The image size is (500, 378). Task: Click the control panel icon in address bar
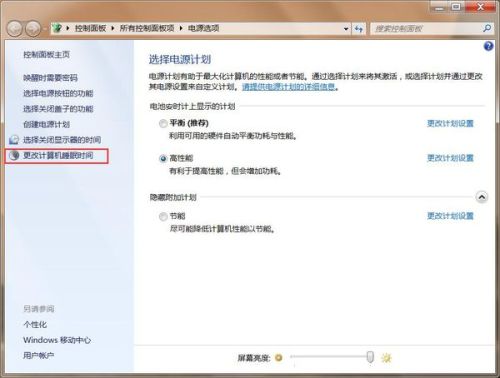(57, 28)
